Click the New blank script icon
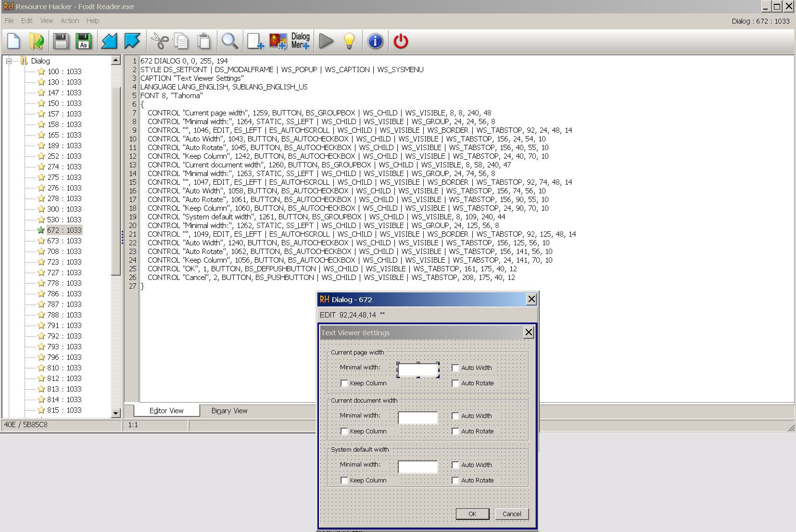796x532 pixels. tap(13, 41)
